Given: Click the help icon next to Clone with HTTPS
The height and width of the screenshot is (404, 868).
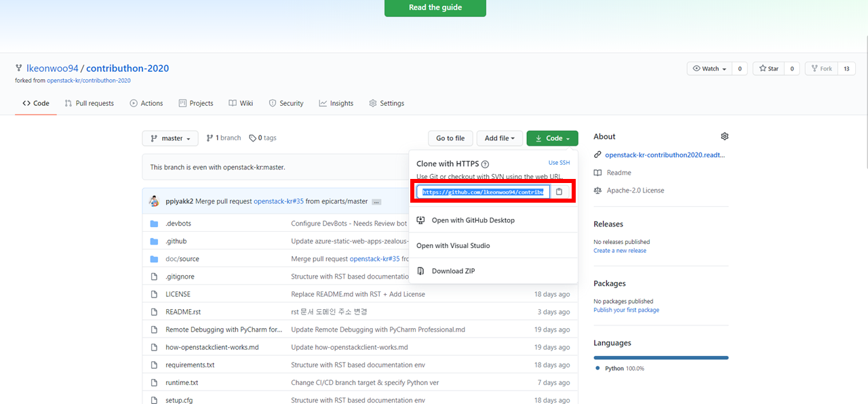Looking at the screenshot, I should tap(485, 164).
